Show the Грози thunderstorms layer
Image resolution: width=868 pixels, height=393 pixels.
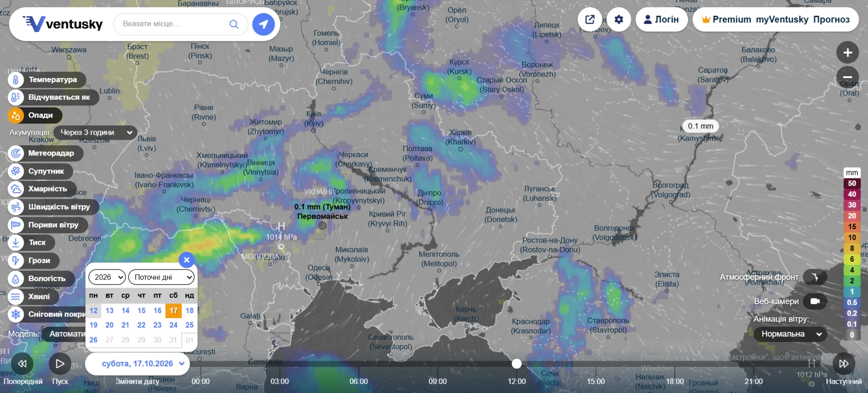[x=33, y=261]
